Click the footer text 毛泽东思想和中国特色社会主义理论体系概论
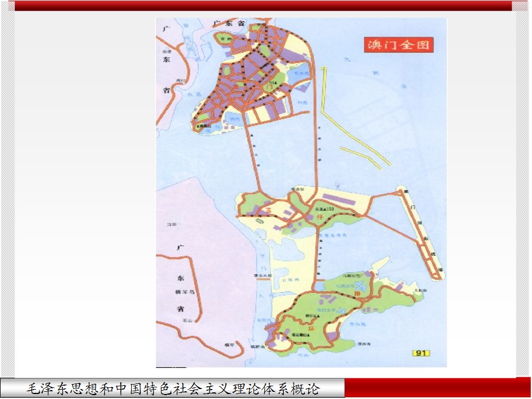 click(x=173, y=388)
